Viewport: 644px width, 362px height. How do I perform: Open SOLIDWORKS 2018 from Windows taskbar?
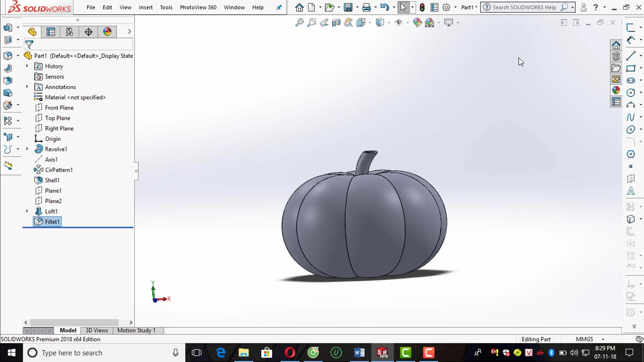[x=382, y=353]
